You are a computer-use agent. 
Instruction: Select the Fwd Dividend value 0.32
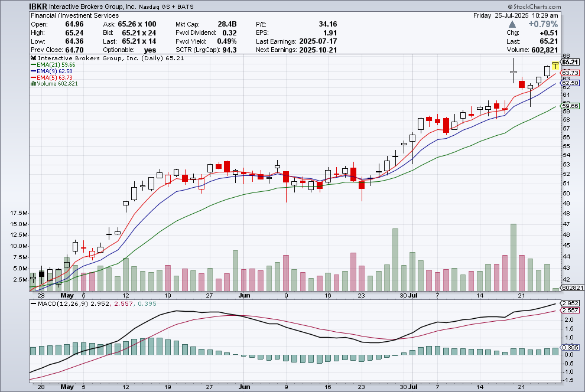(x=229, y=33)
